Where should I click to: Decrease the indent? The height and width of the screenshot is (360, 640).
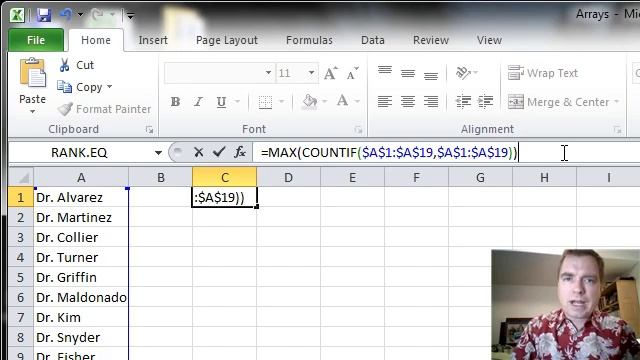463,101
